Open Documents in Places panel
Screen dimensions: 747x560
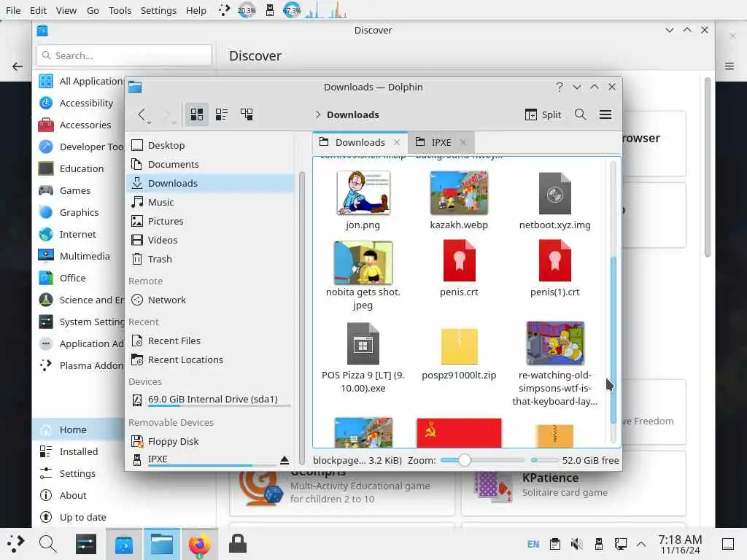[x=210, y=164]
